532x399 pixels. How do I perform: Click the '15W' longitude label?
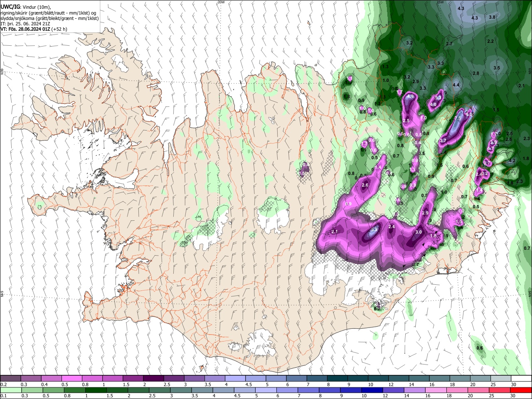440,2
